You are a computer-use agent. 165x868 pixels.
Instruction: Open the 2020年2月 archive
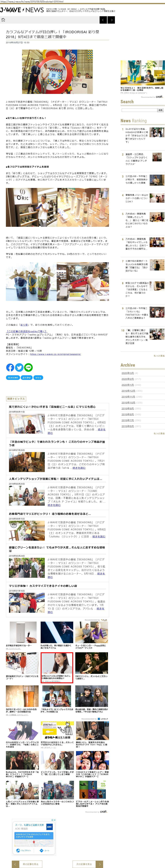(x=127, y=379)
